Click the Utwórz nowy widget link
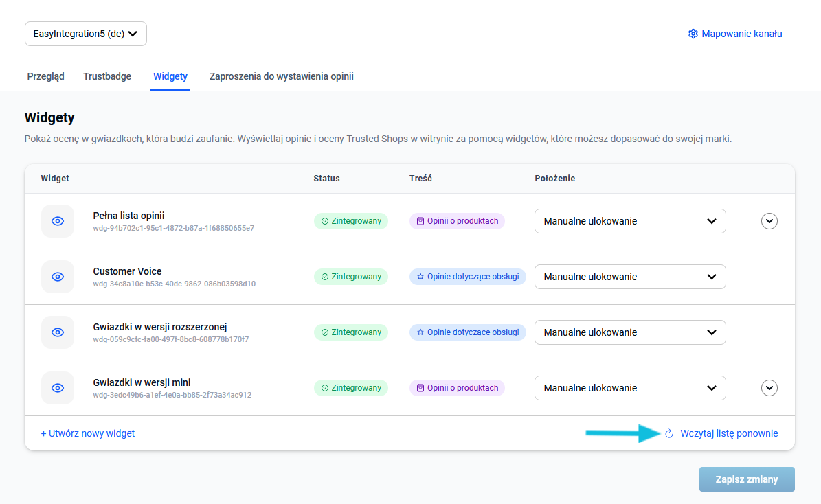This screenshot has width=821, height=504. pyautogui.click(x=88, y=433)
